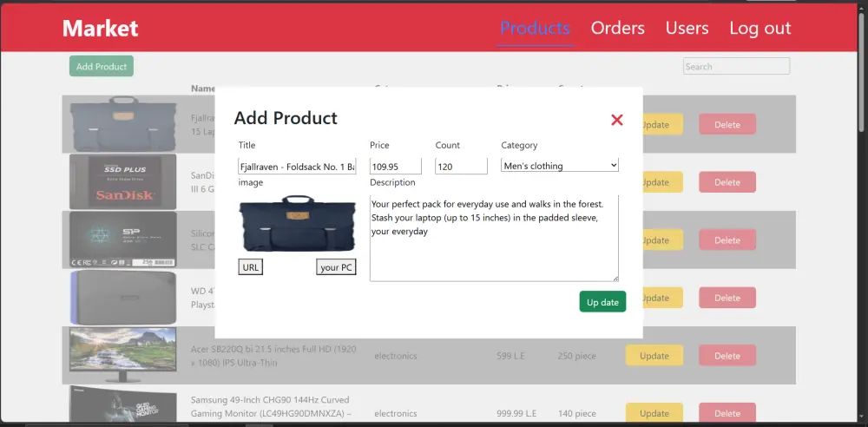
Task: Click the 140 piece count cell
Action: tap(577, 414)
